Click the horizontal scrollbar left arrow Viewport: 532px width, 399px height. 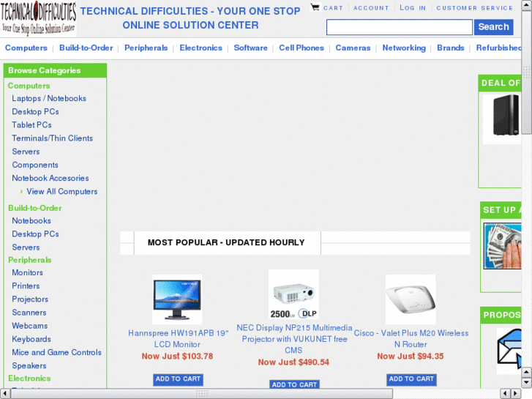[x=4, y=394]
